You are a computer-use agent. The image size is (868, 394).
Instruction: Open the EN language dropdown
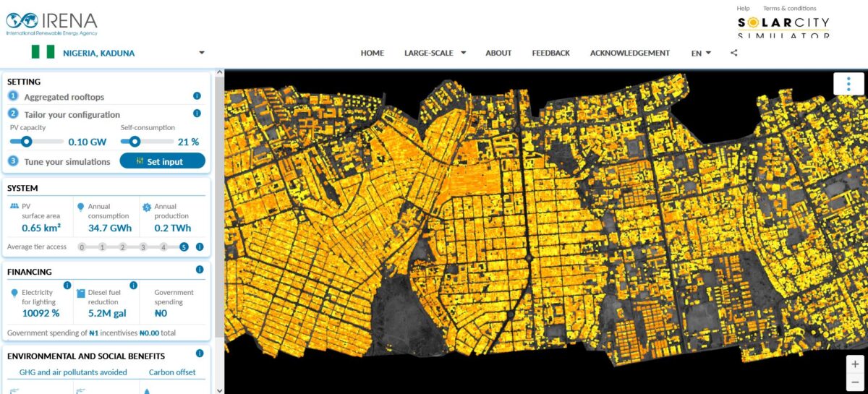[701, 53]
